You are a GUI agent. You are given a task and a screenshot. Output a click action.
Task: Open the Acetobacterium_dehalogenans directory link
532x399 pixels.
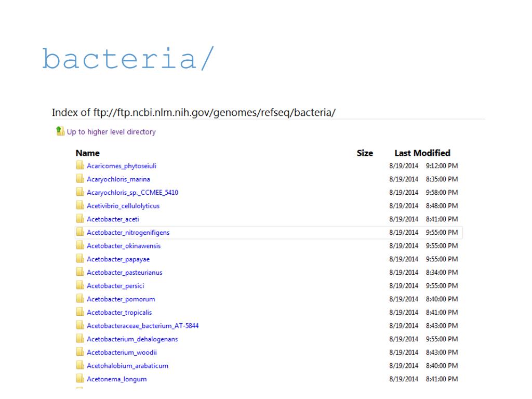[x=132, y=339]
